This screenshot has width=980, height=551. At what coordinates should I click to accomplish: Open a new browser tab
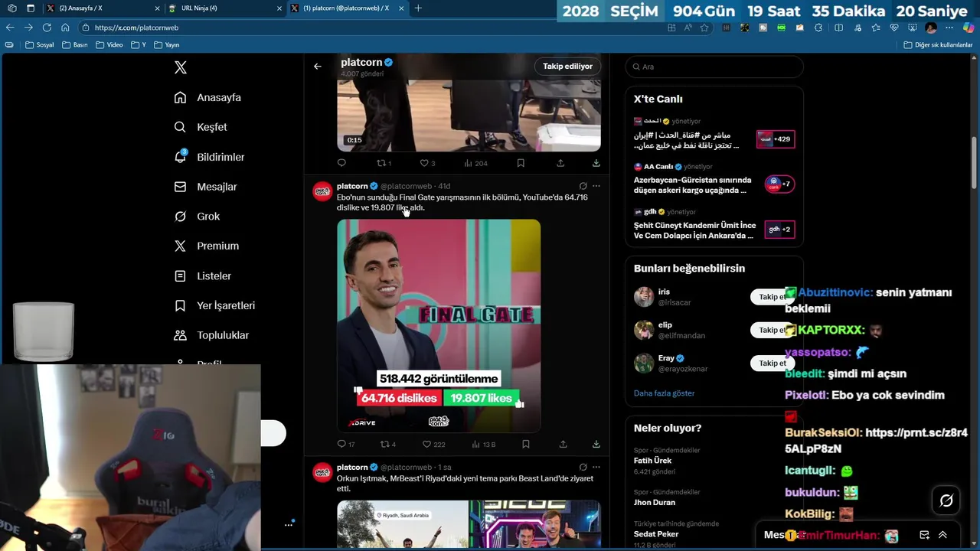tap(418, 8)
